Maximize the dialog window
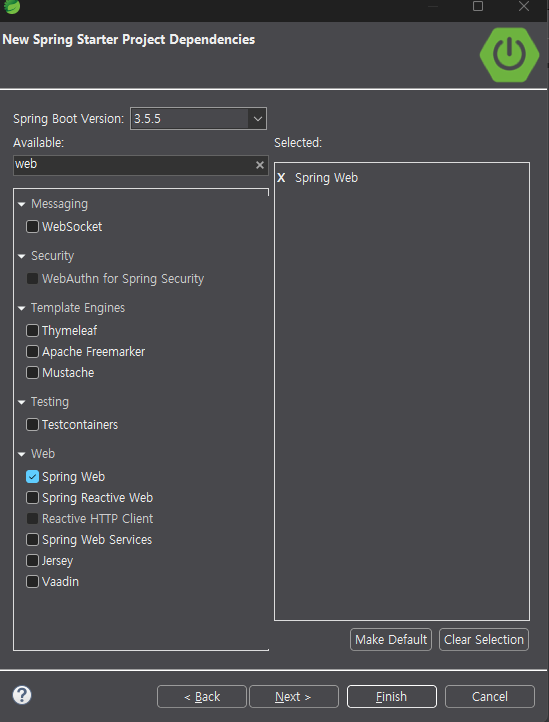Viewport: 549px width, 722px height. [478, 6]
